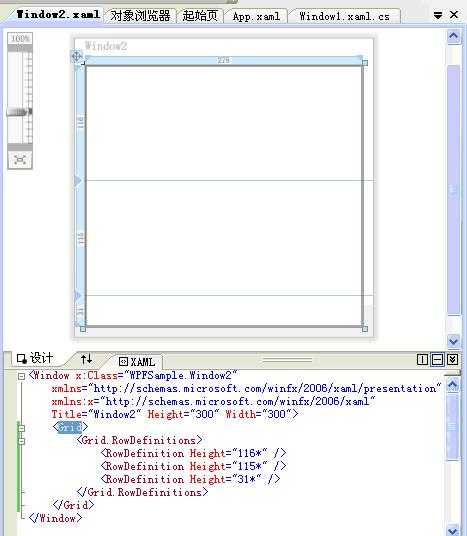This screenshot has height=536, width=467.
Task: Click the designer vertical scrollbar thumb
Action: click(x=454, y=190)
